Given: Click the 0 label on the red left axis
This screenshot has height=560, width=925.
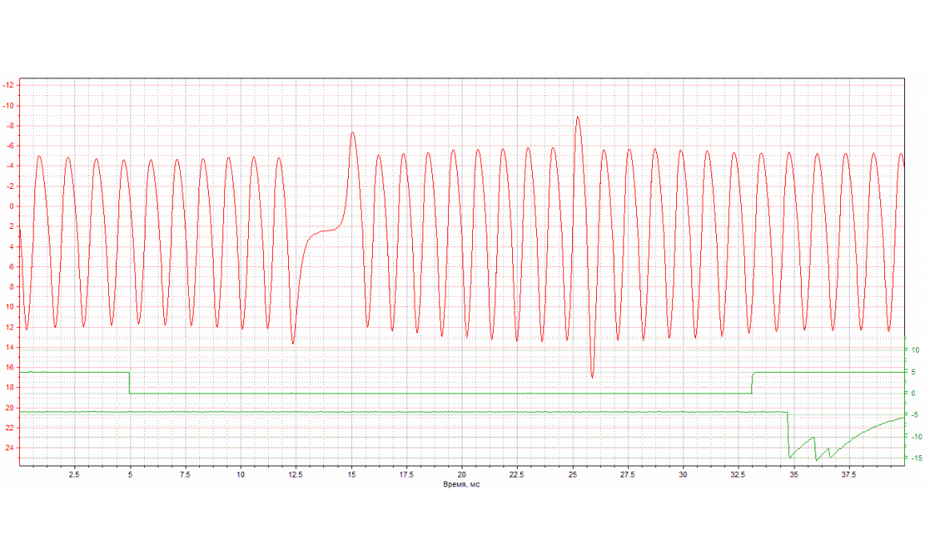Looking at the screenshot, I should coord(12,206).
